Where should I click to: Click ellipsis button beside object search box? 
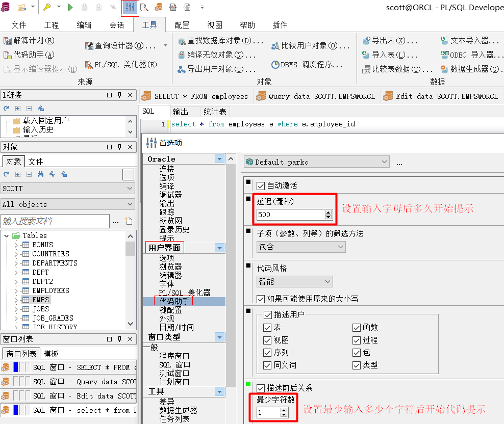(116, 222)
